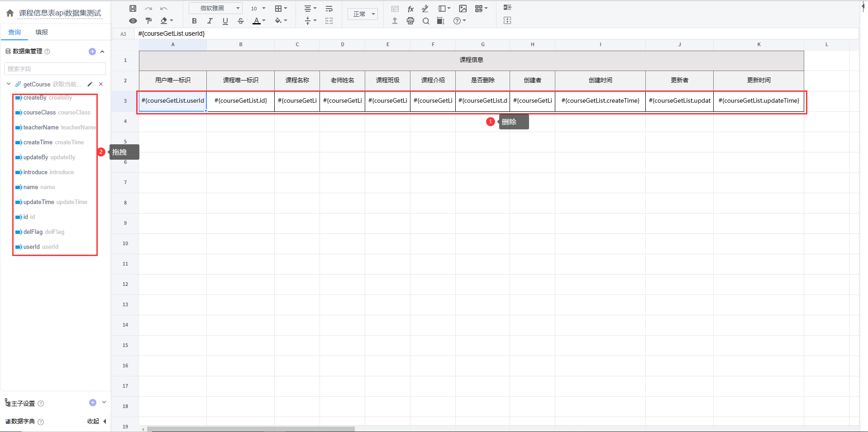Open the font family dropdown 微软雅黑
This screenshot has height=432, width=868.
coord(216,8)
